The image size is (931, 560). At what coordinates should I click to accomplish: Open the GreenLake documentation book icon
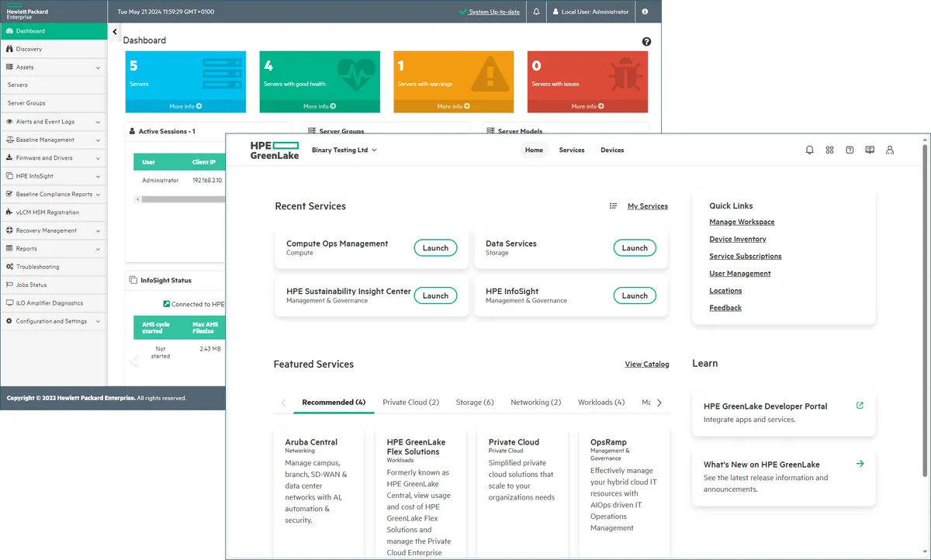click(870, 150)
